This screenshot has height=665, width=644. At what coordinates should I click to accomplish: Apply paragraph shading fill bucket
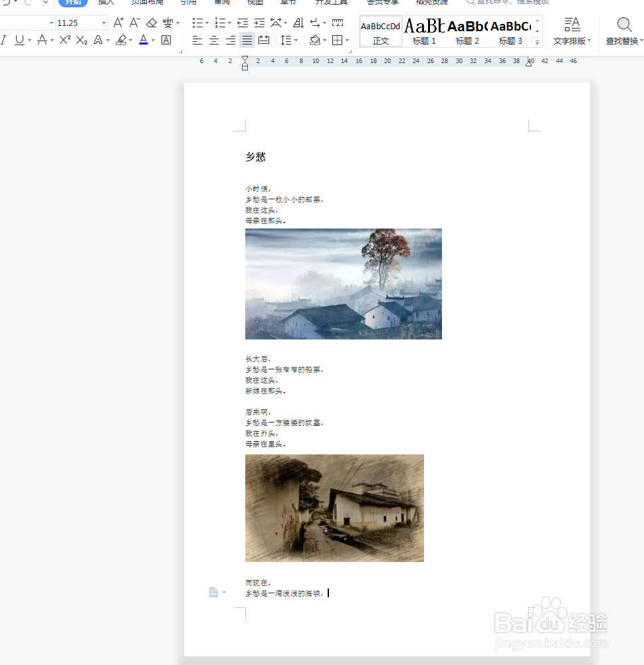(x=315, y=41)
